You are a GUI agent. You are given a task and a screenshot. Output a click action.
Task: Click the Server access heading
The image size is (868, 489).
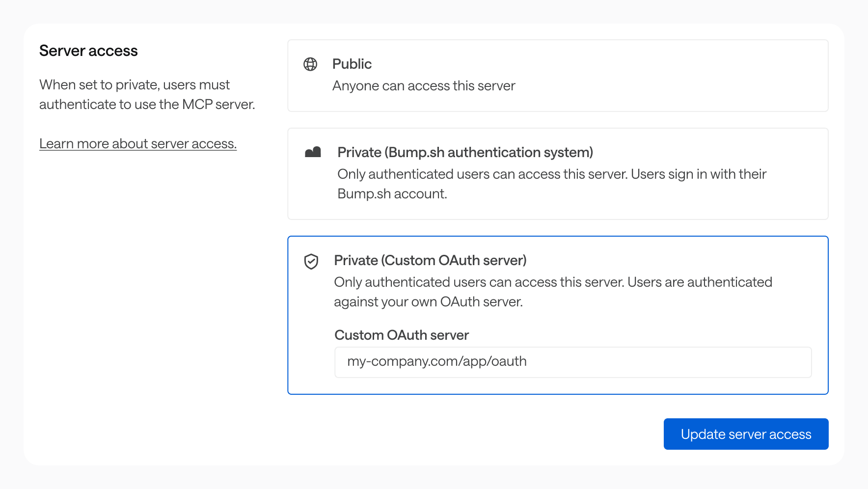click(88, 51)
